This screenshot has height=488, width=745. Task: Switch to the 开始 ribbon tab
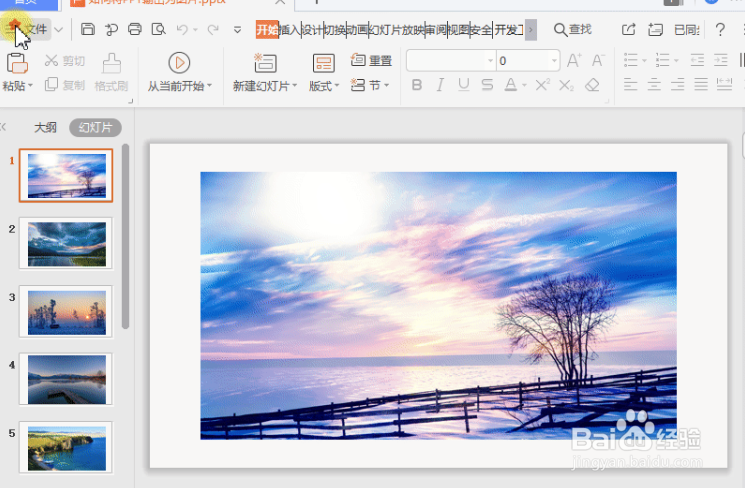267,30
